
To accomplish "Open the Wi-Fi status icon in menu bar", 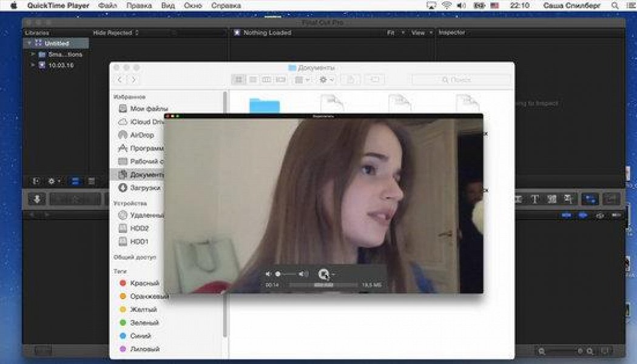I will coord(447,5).
